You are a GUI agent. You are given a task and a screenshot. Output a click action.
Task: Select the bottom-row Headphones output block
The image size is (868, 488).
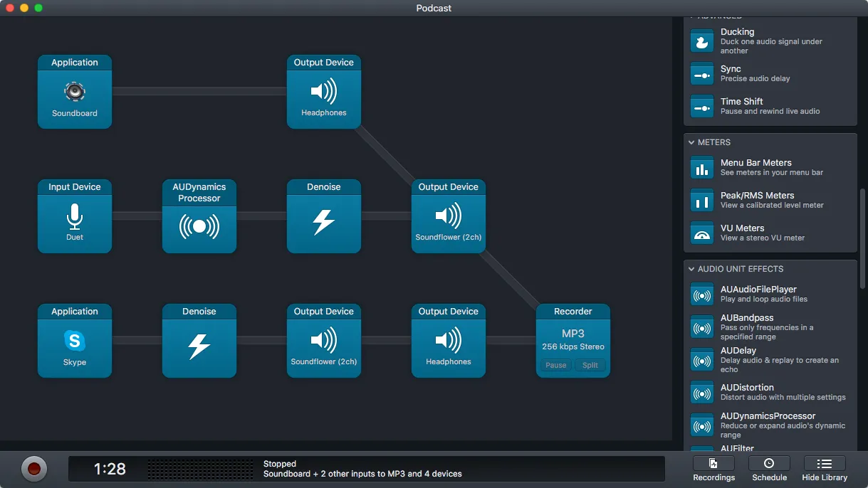tap(449, 341)
